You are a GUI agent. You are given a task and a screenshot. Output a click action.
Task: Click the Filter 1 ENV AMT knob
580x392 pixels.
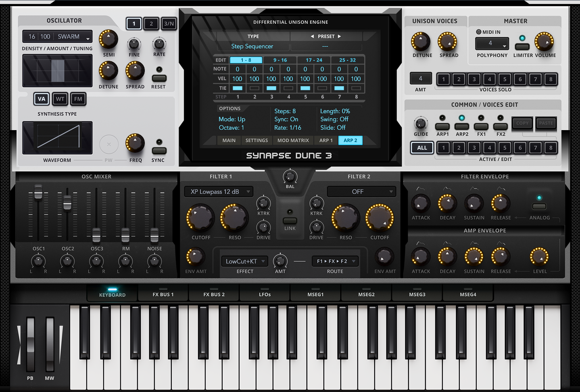tap(195, 257)
